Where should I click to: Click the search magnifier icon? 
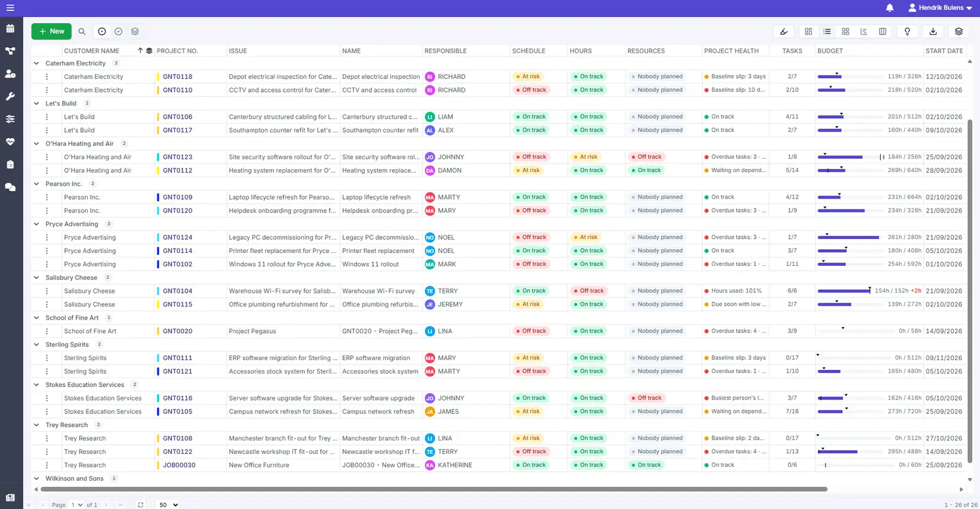(x=81, y=31)
